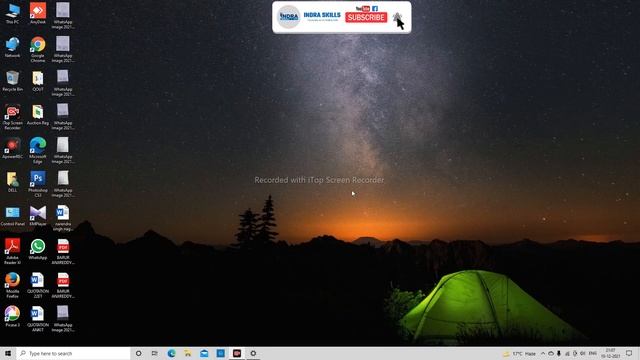The image size is (640, 360).
Task: Open the Mail app on the taskbar
Action: click(x=204, y=353)
